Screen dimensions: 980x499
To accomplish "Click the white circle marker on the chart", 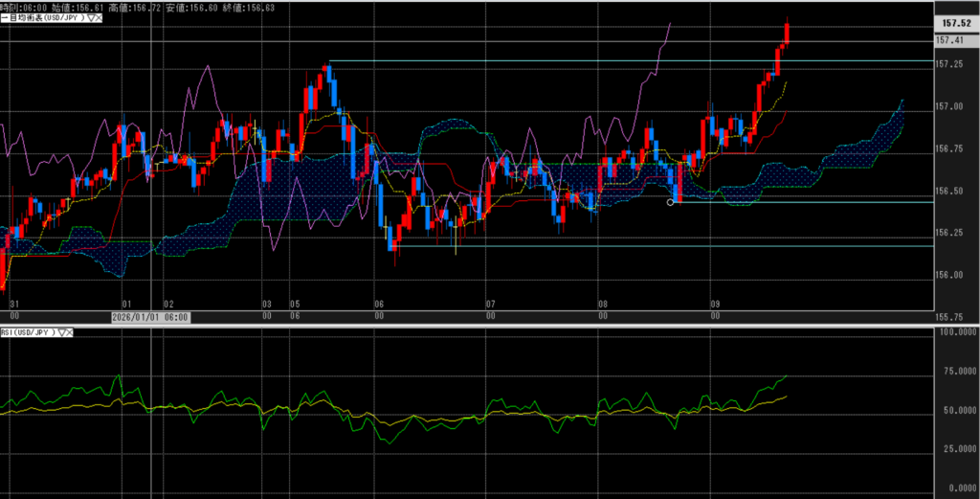I will point(669,202).
